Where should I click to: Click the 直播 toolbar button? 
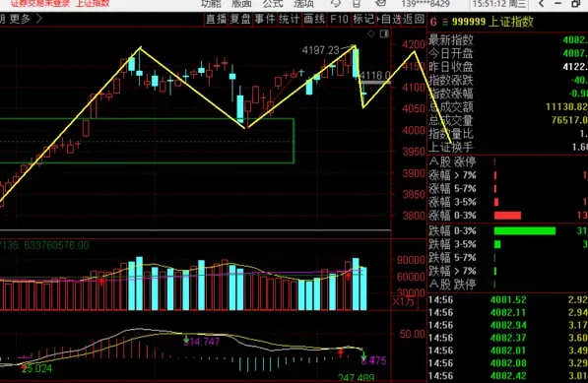point(216,19)
